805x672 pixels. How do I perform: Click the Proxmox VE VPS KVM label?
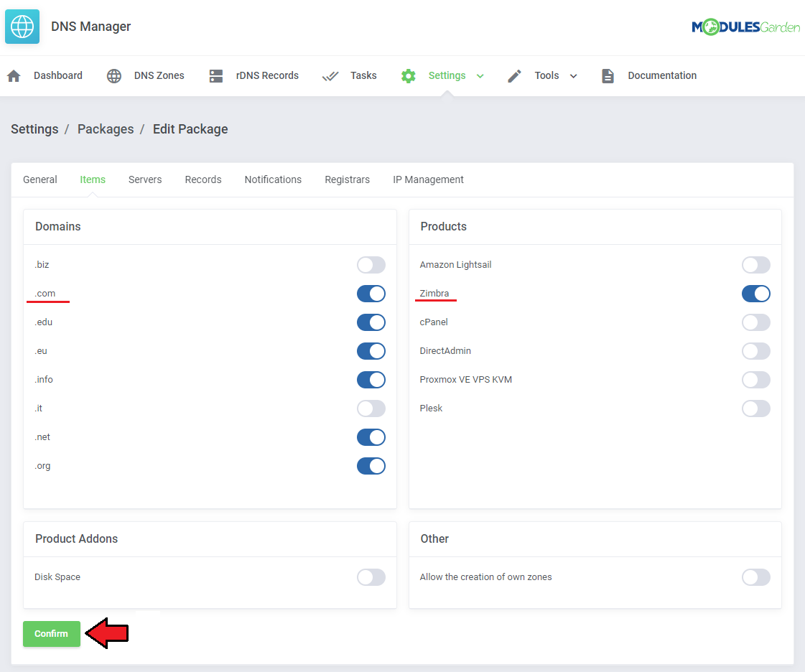pyautogui.click(x=465, y=379)
